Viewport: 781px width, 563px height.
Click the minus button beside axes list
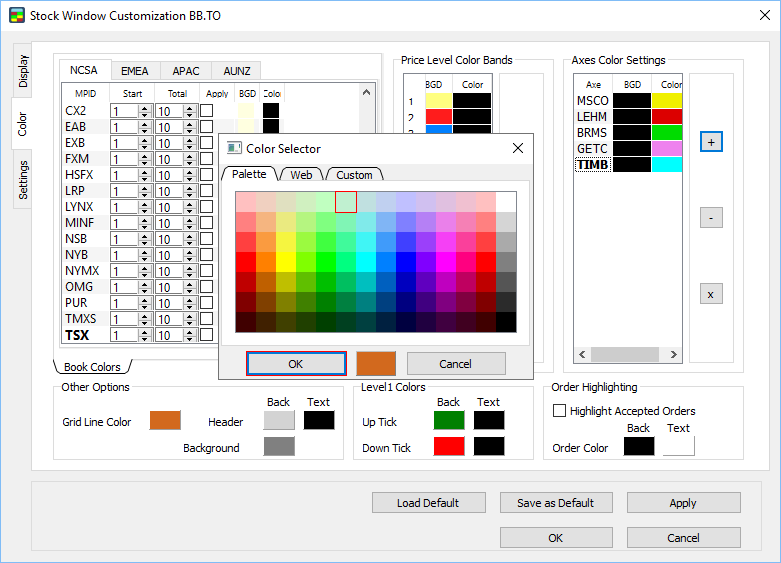coord(710,217)
